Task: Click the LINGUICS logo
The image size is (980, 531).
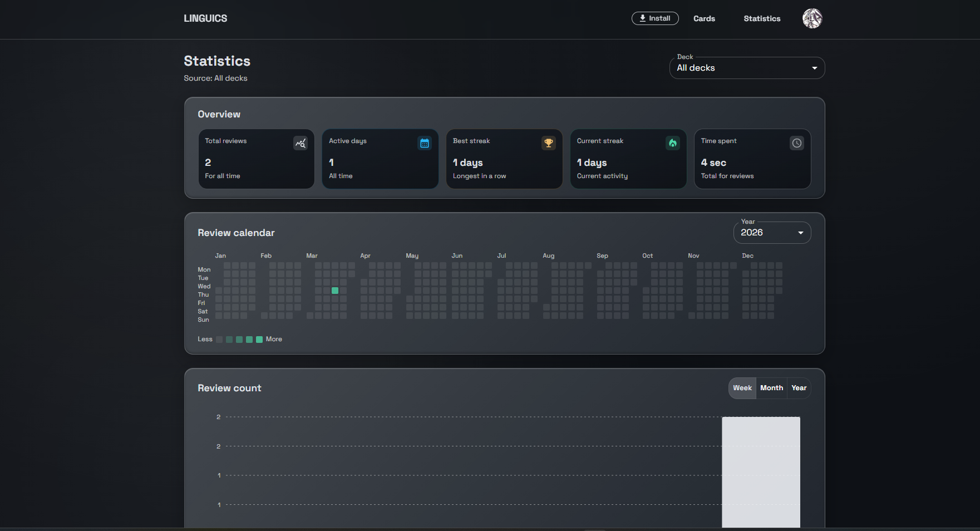Action: point(205,18)
